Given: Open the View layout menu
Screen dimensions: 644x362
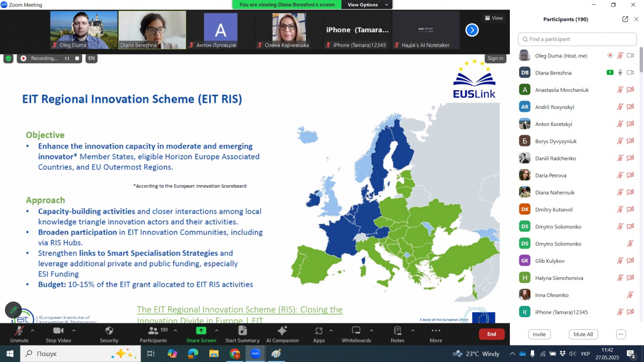Looking at the screenshot, I should click(x=494, y=18).
